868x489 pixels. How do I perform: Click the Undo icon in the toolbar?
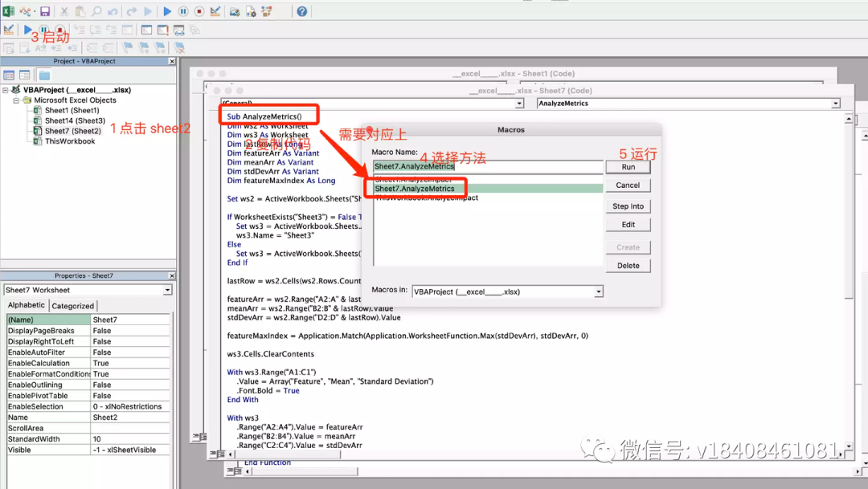pos(113,10)
